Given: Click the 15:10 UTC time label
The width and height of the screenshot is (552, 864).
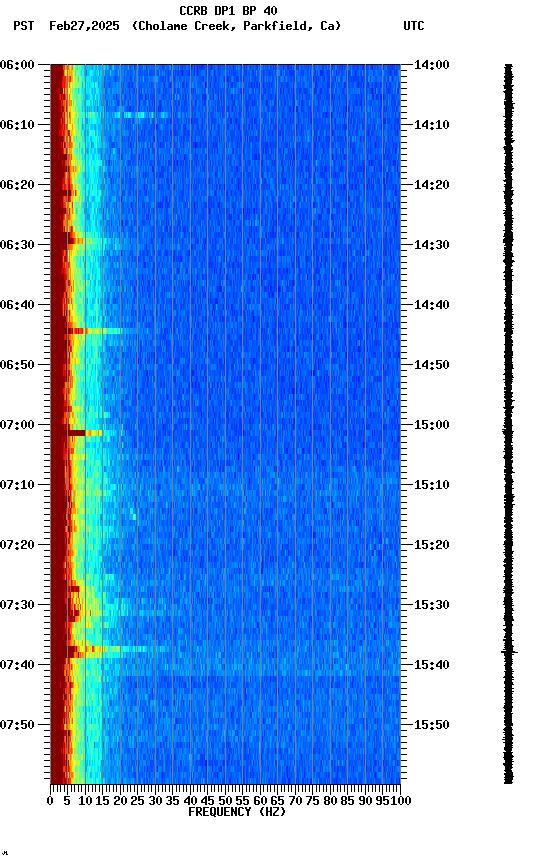Looking at the screenshot, I should coord(432,485).
